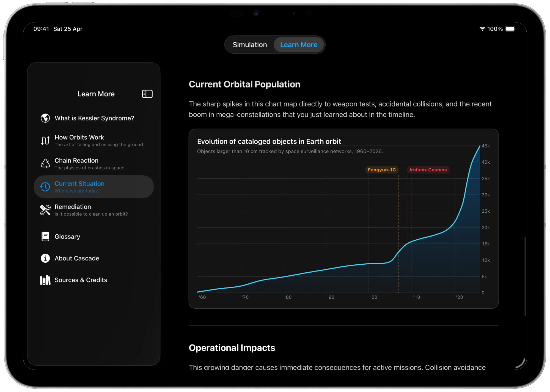Click the battery indicator in status bar

coord(510,29)
